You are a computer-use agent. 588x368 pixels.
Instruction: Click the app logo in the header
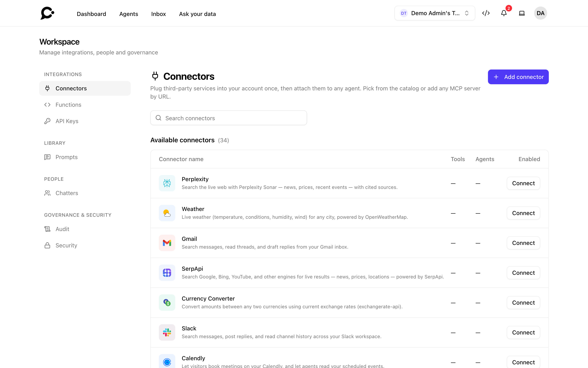pos(47,13)
